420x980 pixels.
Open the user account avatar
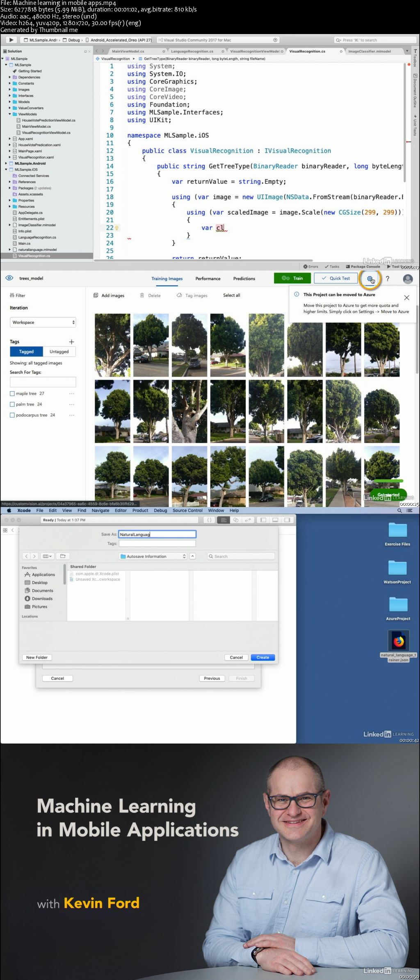pyautogui.click(x=408, y=279)
